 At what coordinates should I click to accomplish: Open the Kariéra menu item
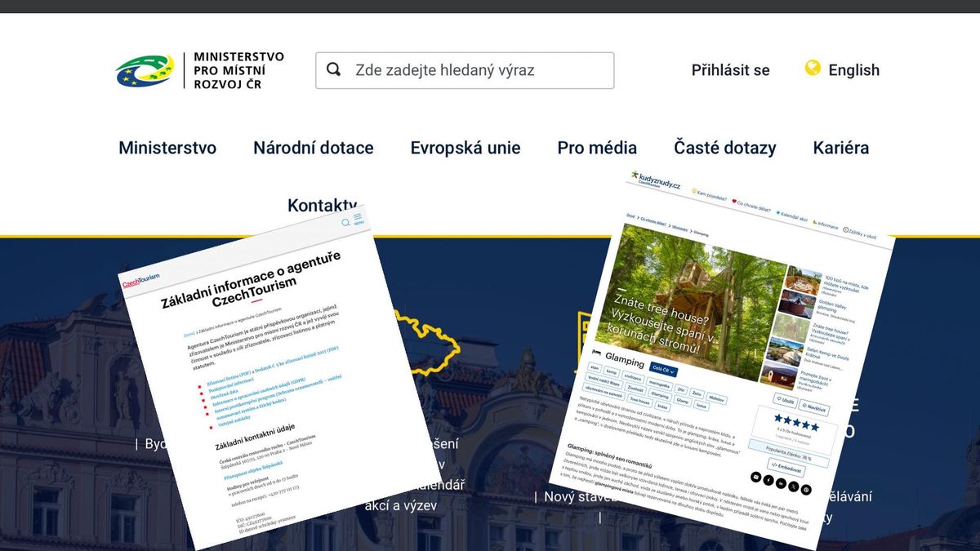[x=841, y=148]
